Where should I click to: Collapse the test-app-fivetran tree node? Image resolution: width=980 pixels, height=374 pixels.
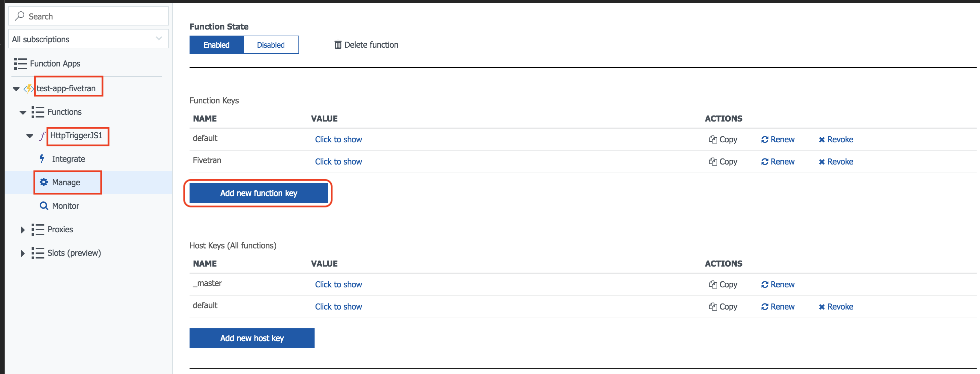[x=16, y=89]
